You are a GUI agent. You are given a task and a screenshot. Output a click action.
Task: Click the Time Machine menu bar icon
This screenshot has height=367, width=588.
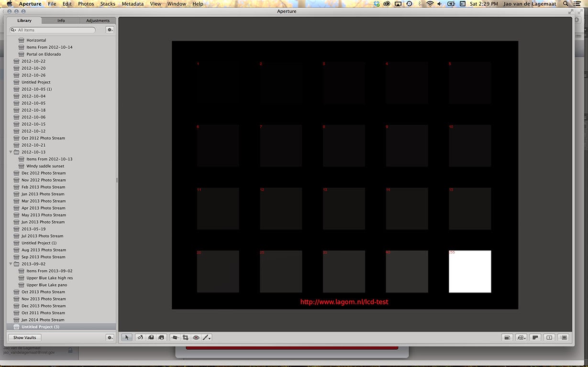point(409,4)
